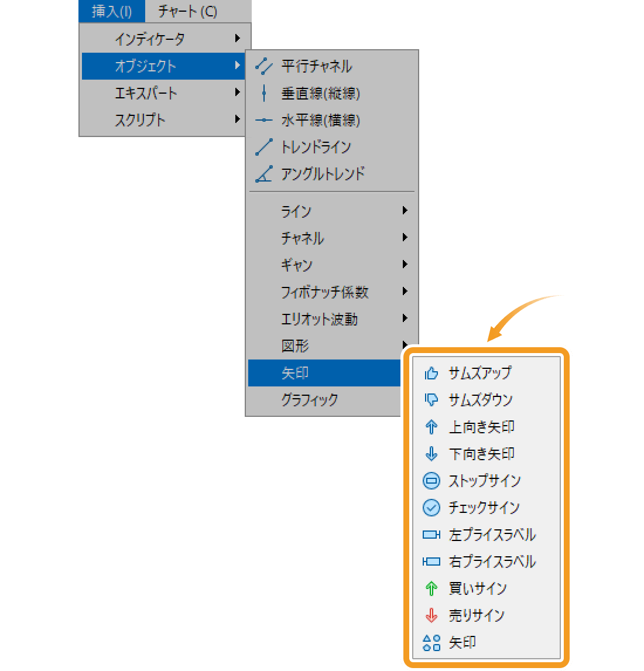
Task: Click the trendline (トレンドライン) icon
Action: [x=263, y=147]
